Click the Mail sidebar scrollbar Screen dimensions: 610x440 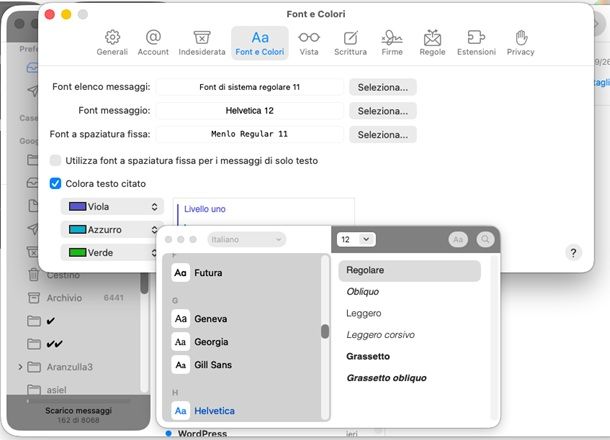pos(144,283)
